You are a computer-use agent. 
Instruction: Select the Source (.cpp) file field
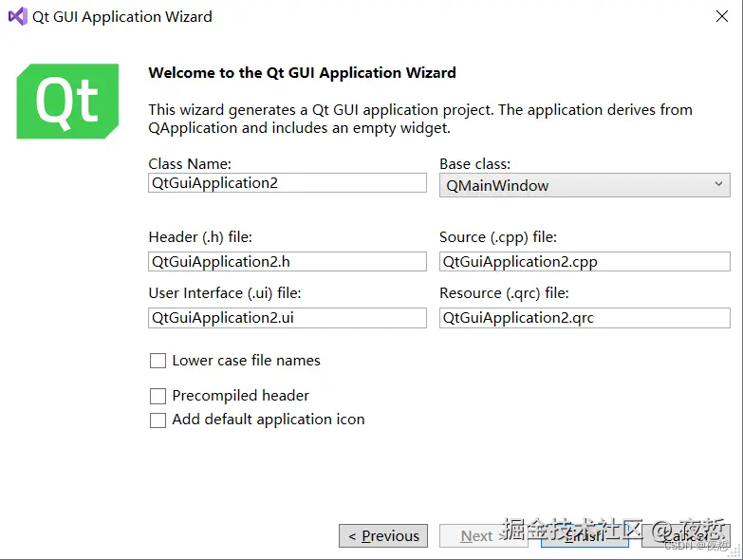pyautogui.click(x=585, y=261)
